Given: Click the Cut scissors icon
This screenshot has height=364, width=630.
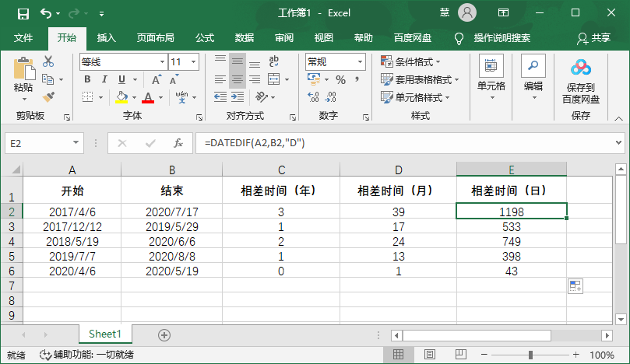Looking at the screenshot, I should pyautogui.click(x=48, y=62).
